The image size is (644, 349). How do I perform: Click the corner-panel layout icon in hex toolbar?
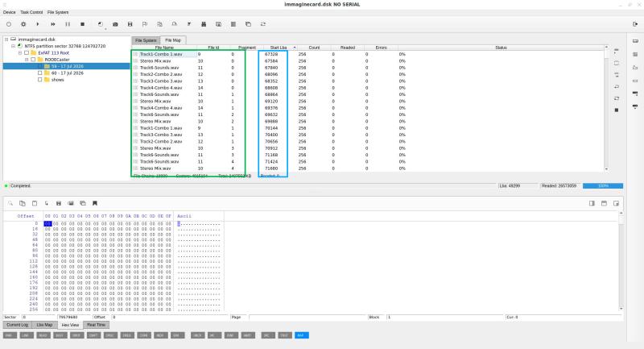616,203
